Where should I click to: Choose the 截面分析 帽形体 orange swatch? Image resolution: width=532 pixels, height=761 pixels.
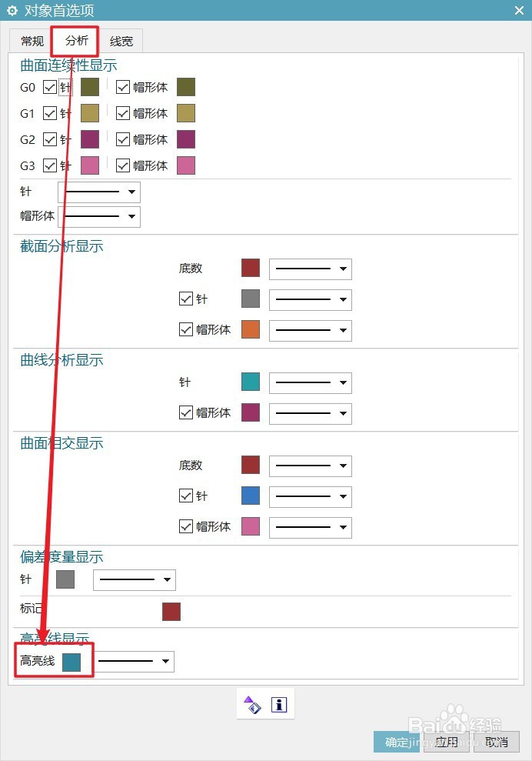click(250, 329)
